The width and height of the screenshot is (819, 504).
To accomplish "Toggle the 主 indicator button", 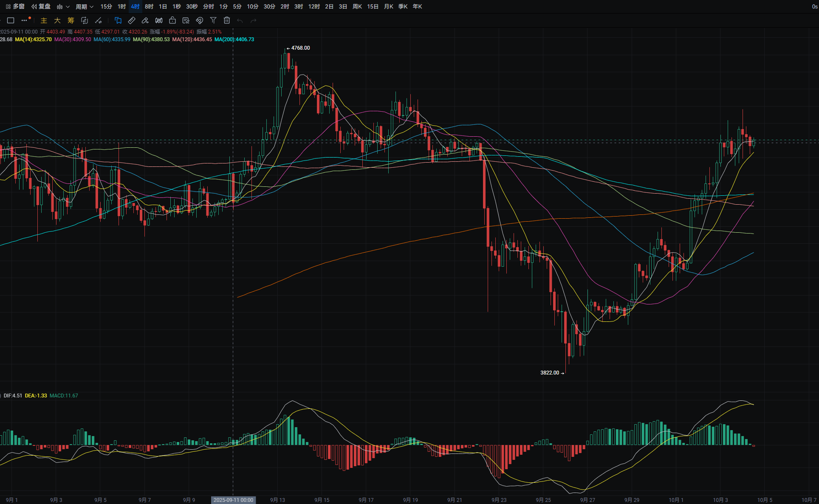I will pyautogui.click(x=44, y=20).
